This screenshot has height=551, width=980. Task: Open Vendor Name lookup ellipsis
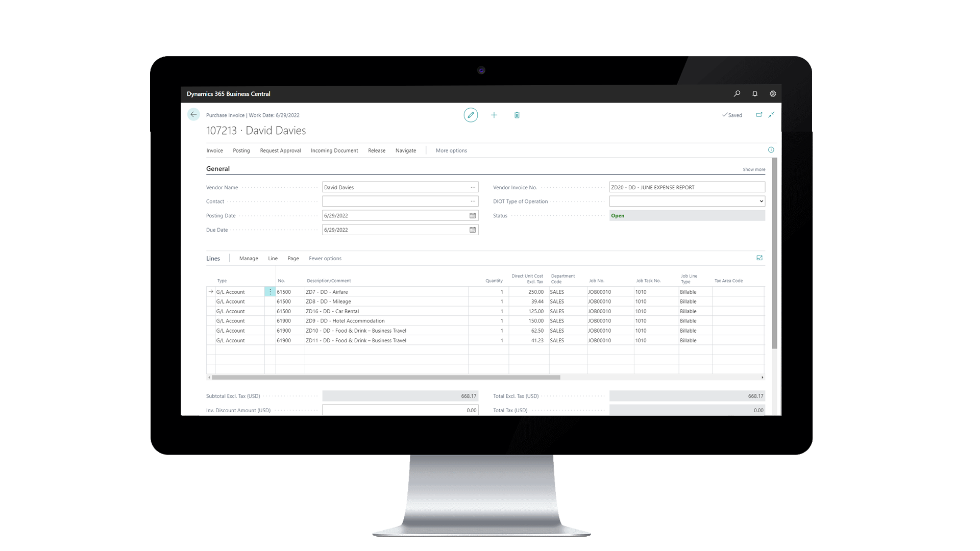click(473, 187)
